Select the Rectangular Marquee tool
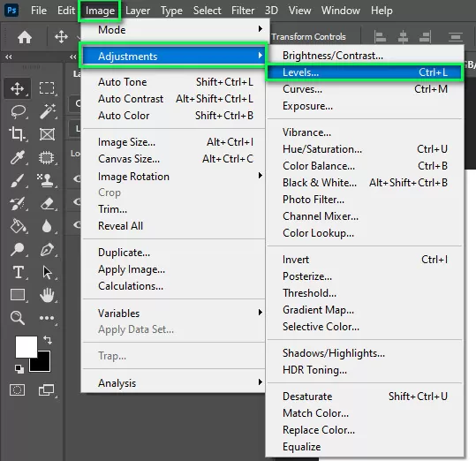The image size is (476, 461). [x=47, y=88]
